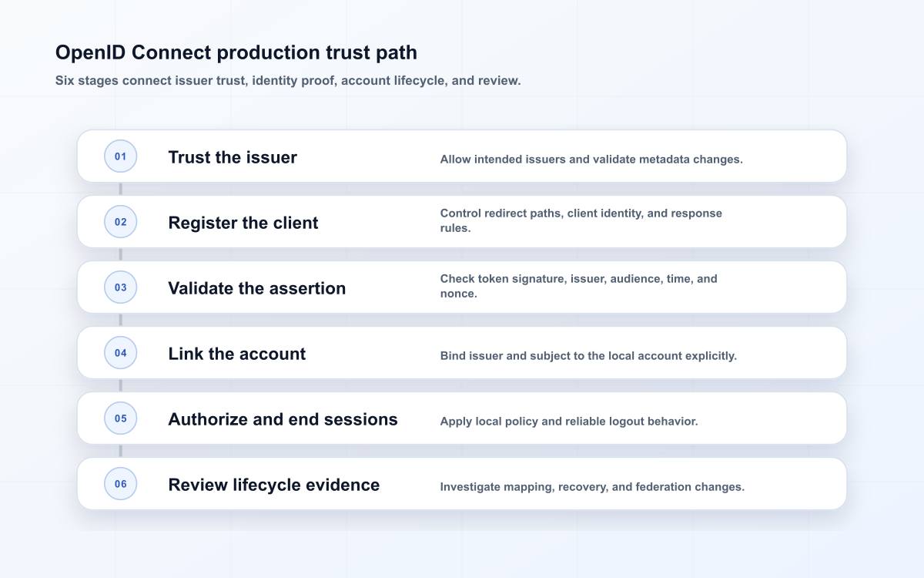
Task: Open the Register the client stage title
Action: (x=243, y=223)
